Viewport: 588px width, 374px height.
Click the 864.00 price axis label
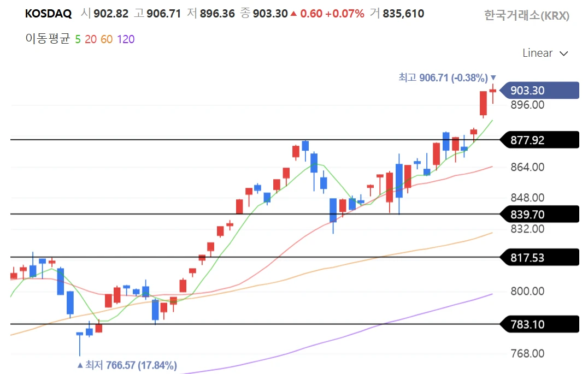[527, 167]
